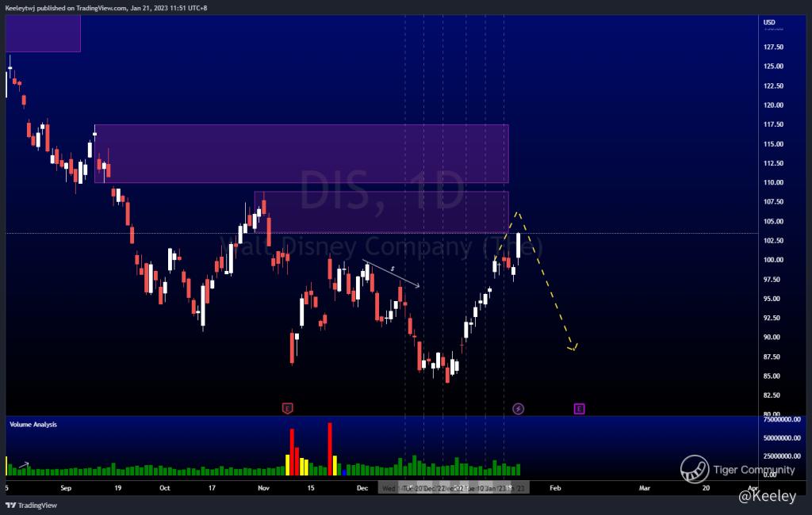812x515 pixels.
Task: Select the USD currency label
Action: coord(769,22)
